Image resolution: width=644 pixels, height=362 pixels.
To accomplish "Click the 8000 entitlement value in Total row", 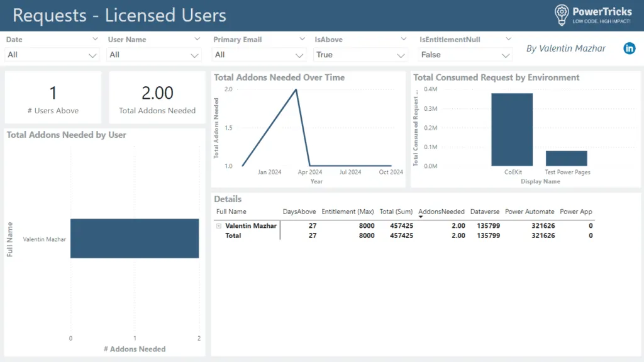I will (x=367, y=235).
